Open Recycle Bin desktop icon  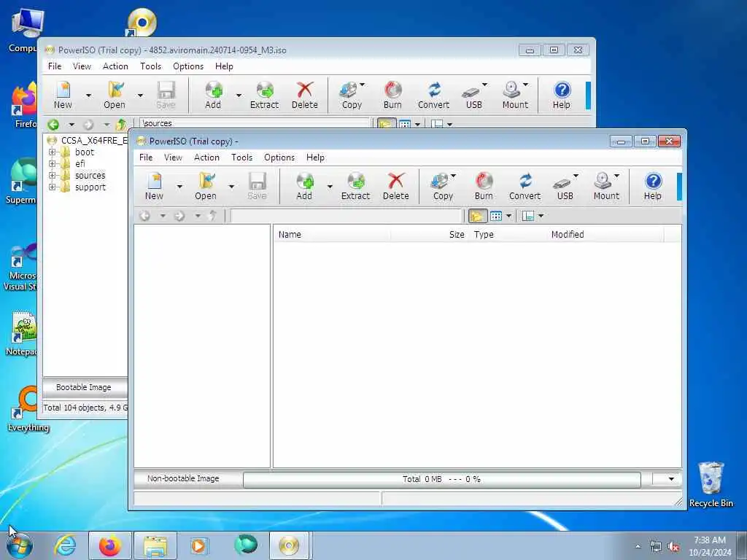coord(711,484)
